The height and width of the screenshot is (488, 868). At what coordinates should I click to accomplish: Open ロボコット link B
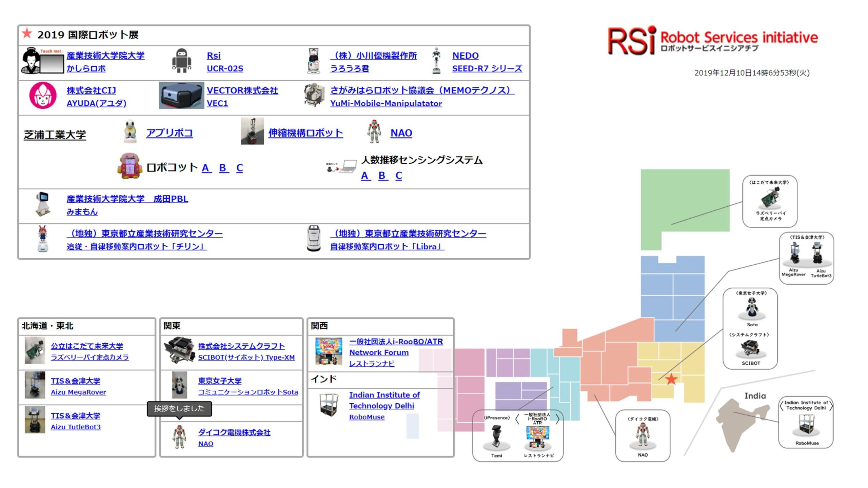pyautogui.click(x=223, y=168)
